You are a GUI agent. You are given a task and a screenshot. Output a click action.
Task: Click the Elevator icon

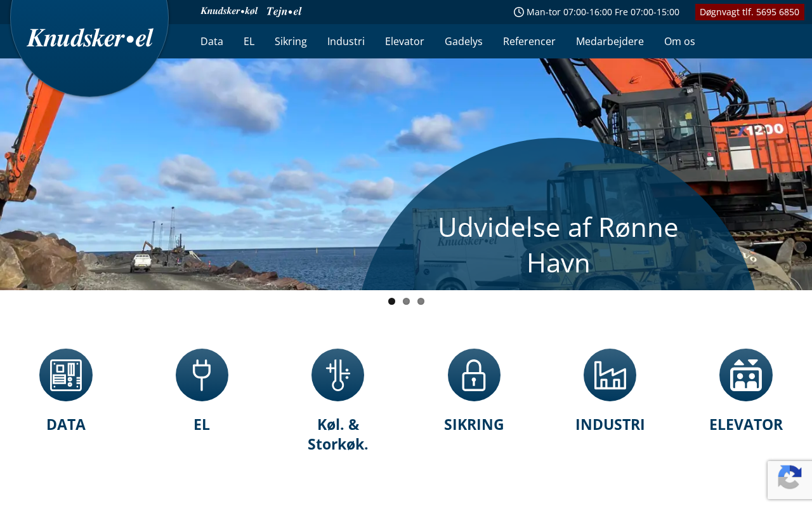[746, 375]
